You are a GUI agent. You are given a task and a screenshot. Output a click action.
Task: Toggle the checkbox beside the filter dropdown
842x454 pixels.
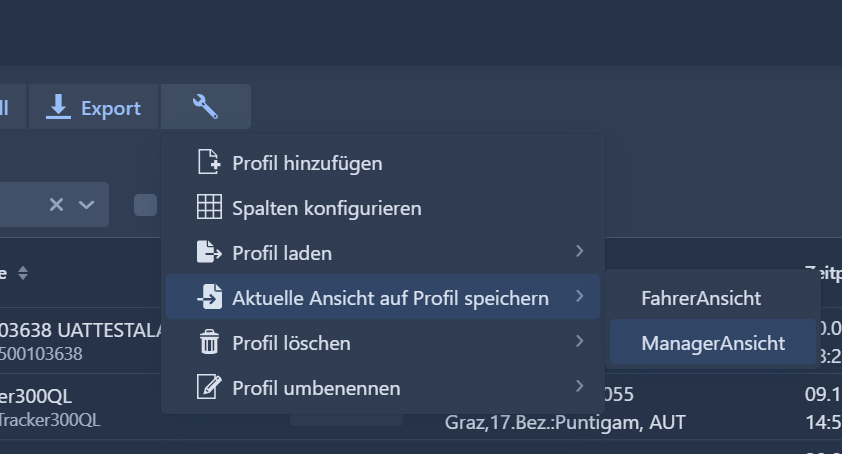click(x=146, y=205)
